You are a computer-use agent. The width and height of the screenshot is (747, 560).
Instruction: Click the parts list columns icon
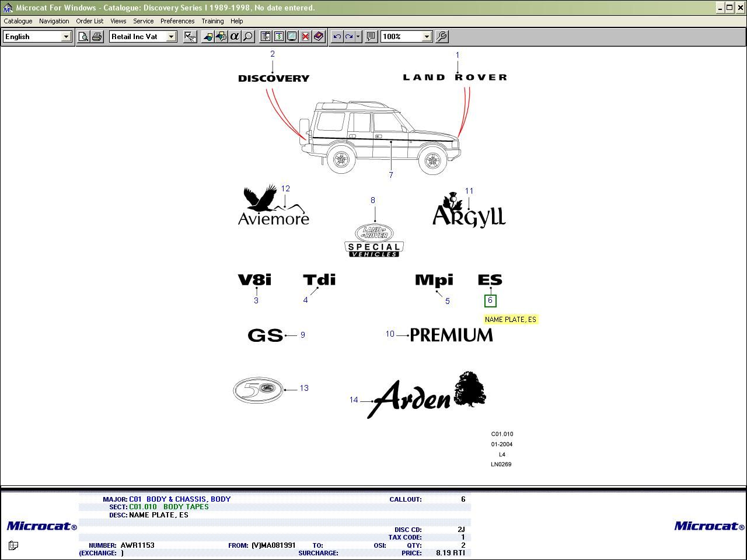point(266,36)
